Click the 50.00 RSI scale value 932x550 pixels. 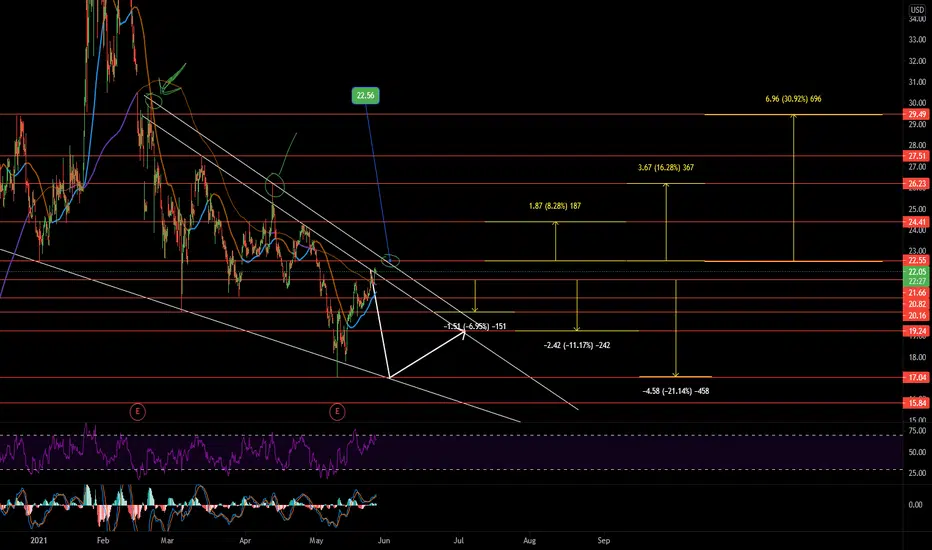click(917, 452)
